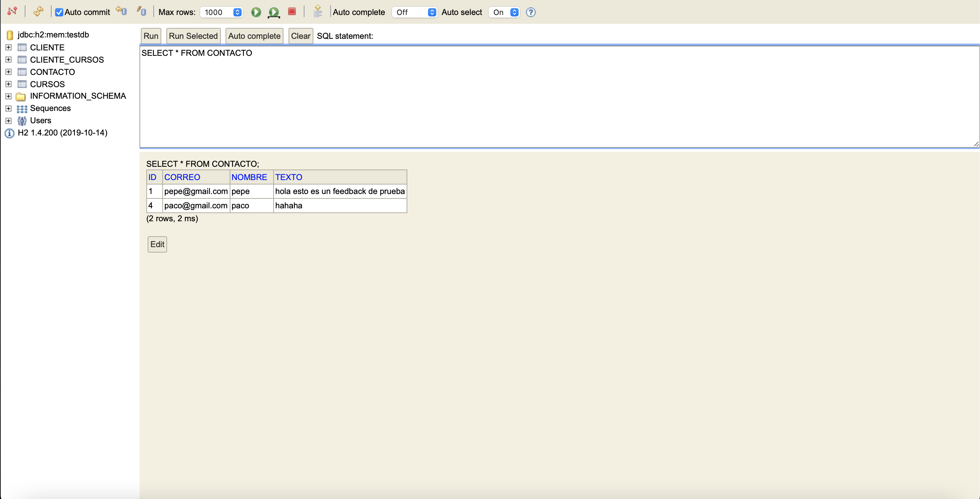Click the Commit icon
Image resolution: width=980 pixels, height=499 pixels.
(121, 12)
